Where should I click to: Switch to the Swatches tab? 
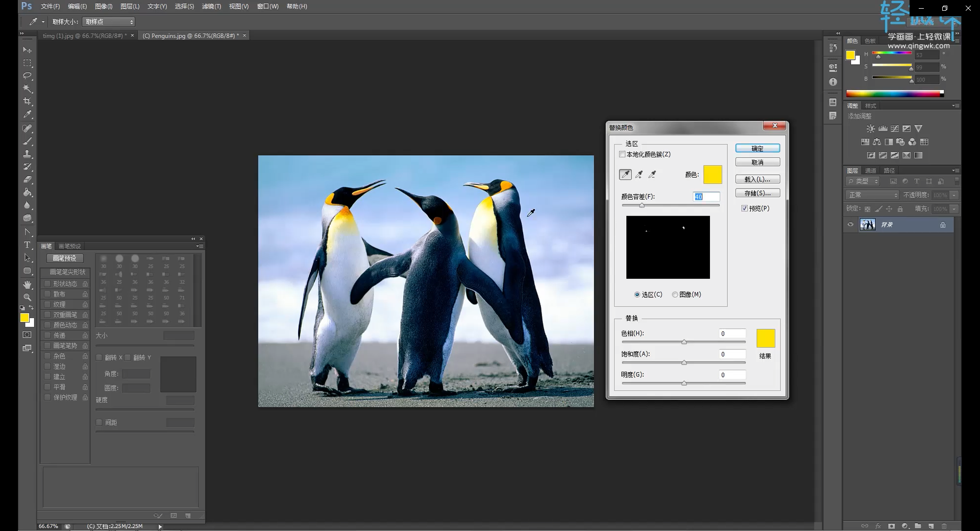[x=870, y=41]
